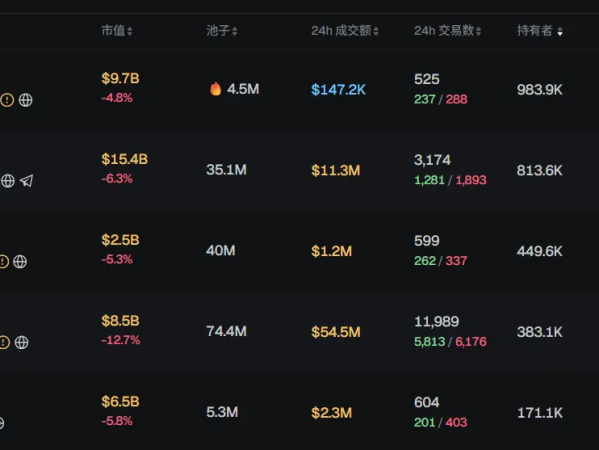Click the 1,281 buys count
The width and height of the screenshot is (599, 450).
pos(430,180)
